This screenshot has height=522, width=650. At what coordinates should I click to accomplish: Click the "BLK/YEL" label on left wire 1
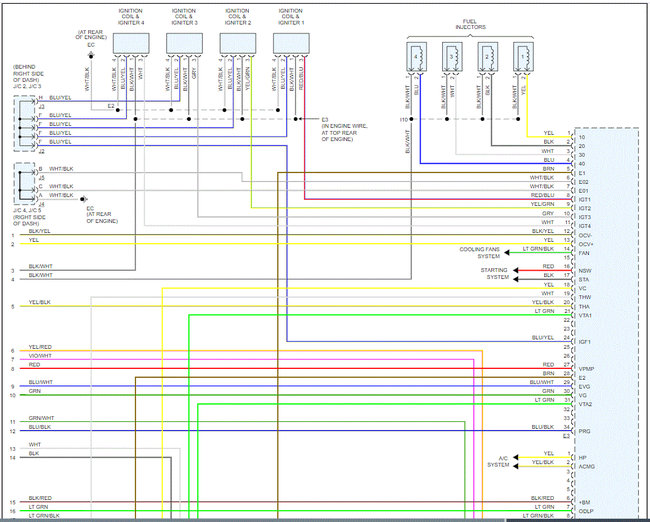(39, 231)
